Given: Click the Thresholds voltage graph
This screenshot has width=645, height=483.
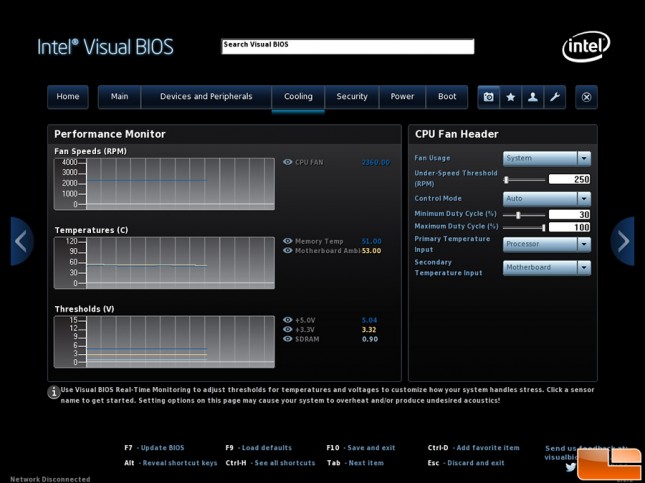Looking at the screenshot, I should (164, 341).
